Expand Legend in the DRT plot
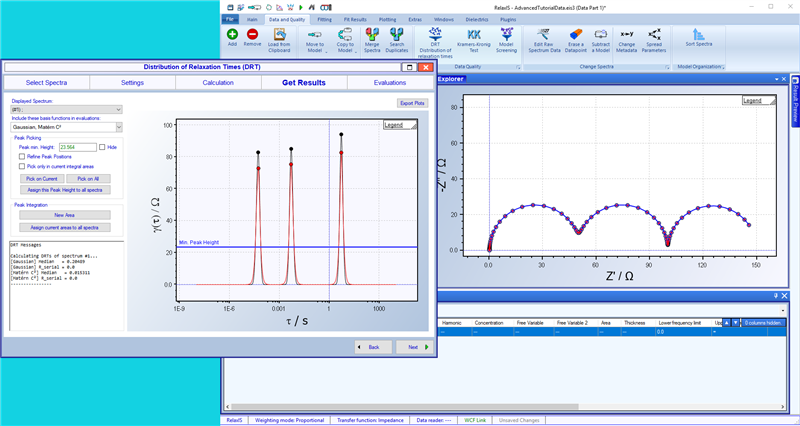This screenshot has width=800, height=426. click(x=400, y=125)
